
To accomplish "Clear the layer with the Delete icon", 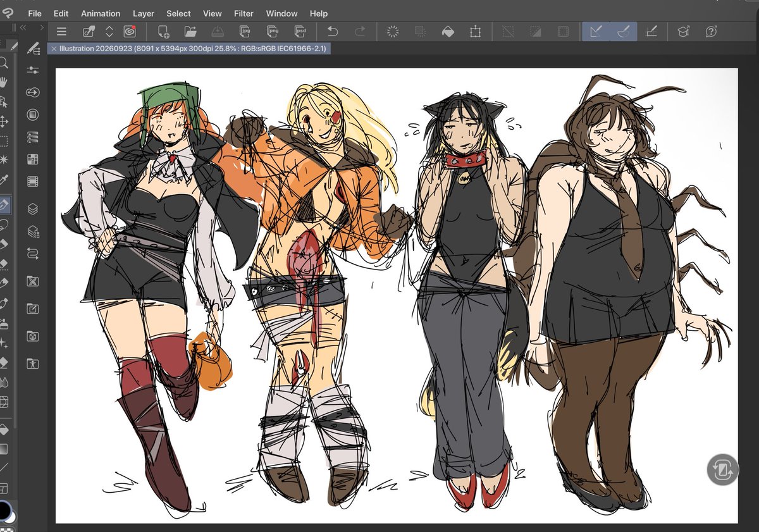I will tap(392, 32).
